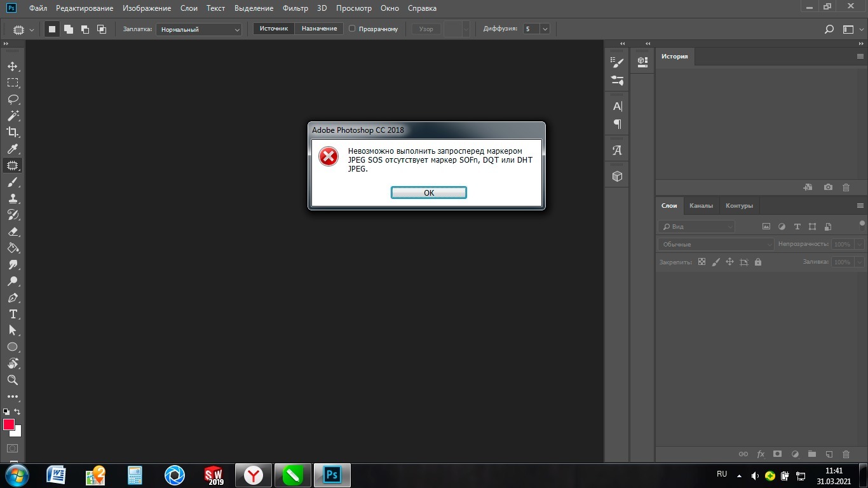The image size is (868, 488).
Task: Open the Заплатка mode dropdown
Action: click(199, 29)
